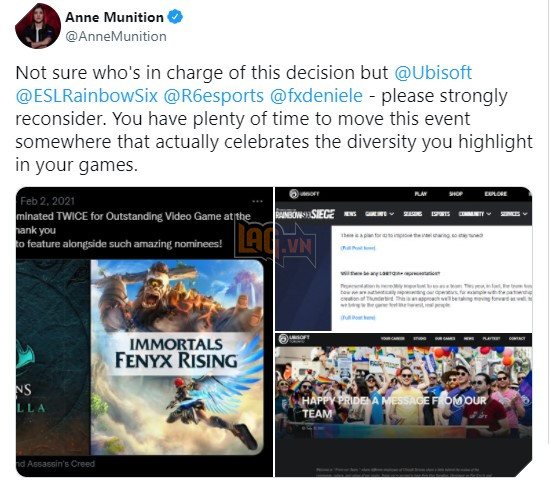The image size is (551, 482).
Task: Open the @ESLRainbowSix mention link
Action: (86, 96)
